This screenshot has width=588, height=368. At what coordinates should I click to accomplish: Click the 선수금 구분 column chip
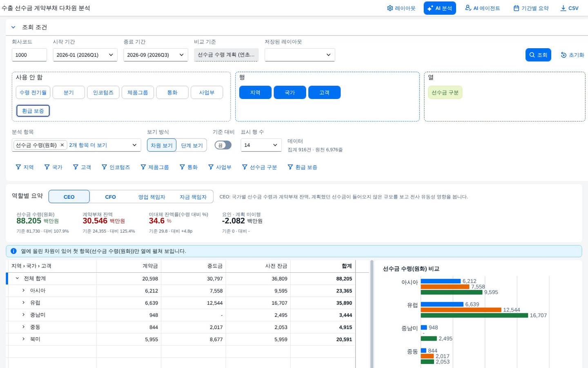click(445, 92)
